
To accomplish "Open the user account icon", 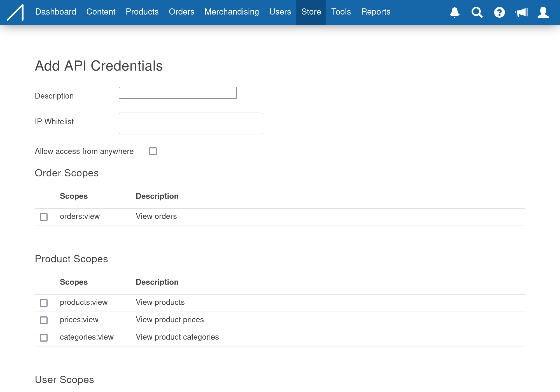I will (x=543, y=12).
